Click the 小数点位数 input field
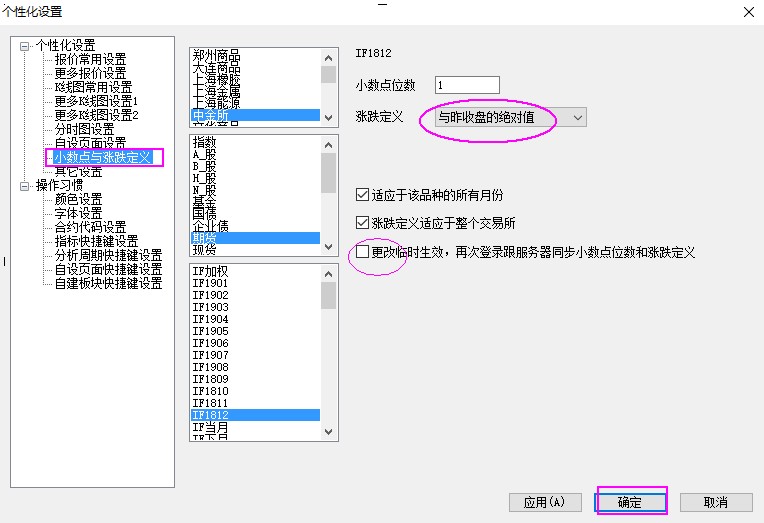This screenshot has height=523, width=764. click(x=466, y=85)
